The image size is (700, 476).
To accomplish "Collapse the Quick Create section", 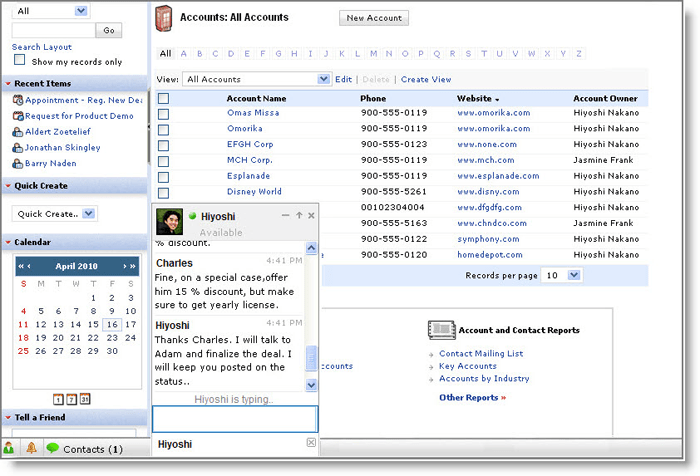I will (x=8, y=185).
